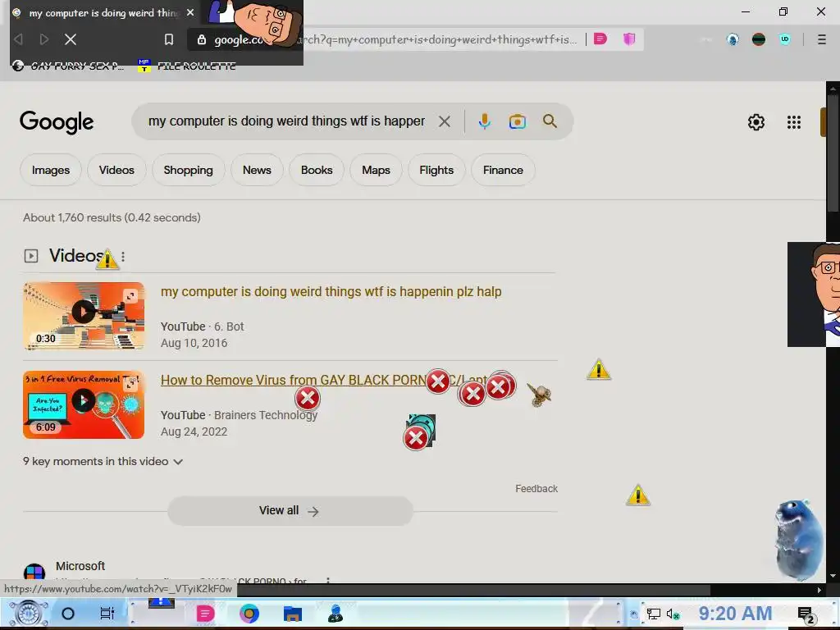The image size is (840, 630).
Task: Expand 9 key moments in this video
Action: click(x=103, y=461)
